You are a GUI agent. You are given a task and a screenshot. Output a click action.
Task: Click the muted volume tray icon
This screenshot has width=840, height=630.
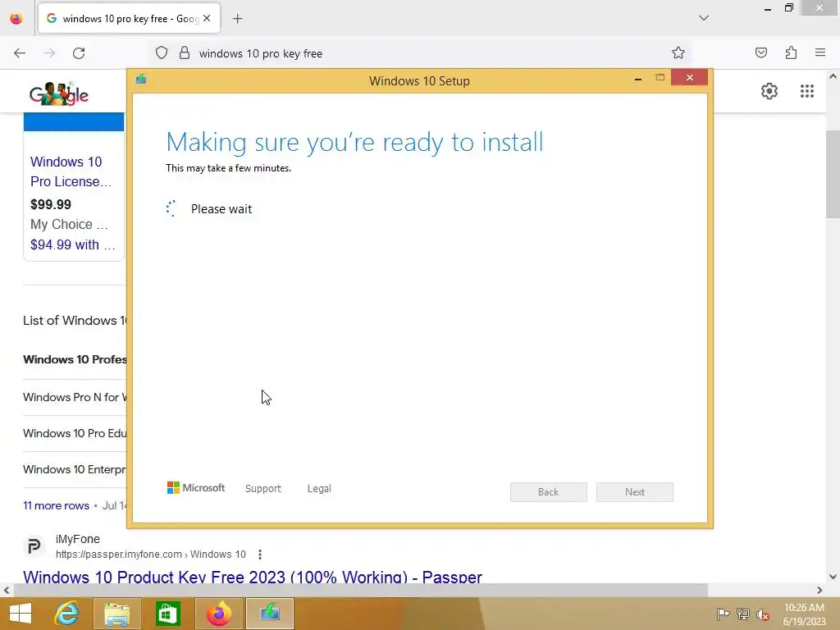pyautogui.click(x=763, y=614)
